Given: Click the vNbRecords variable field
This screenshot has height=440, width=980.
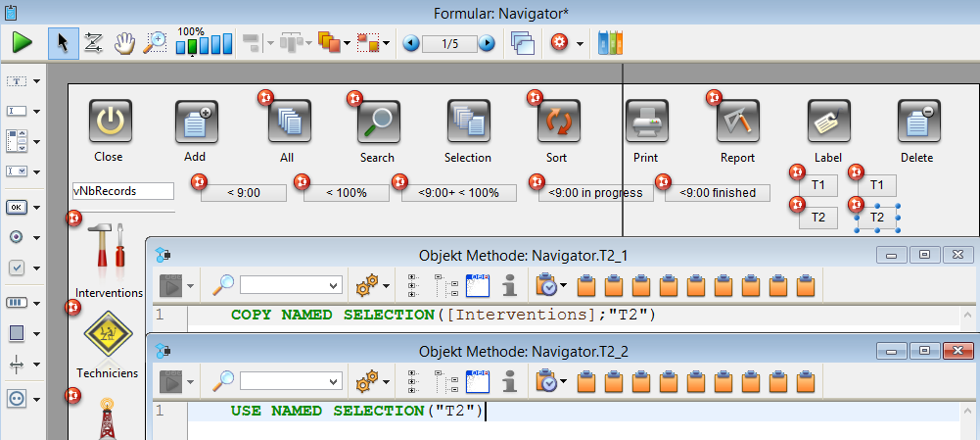Looking at the screenshot, I should pos(122,191).
